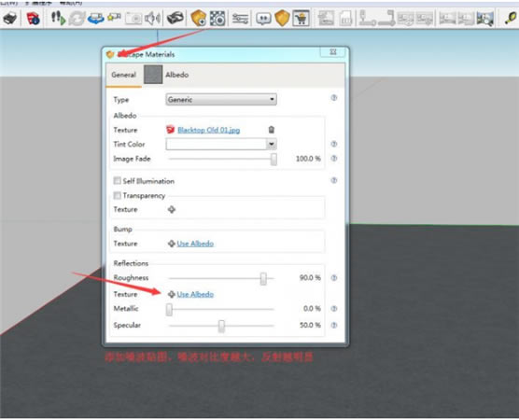
Task: Click Use Albedo link under Reflections
Action: click(x=195, y=295)
